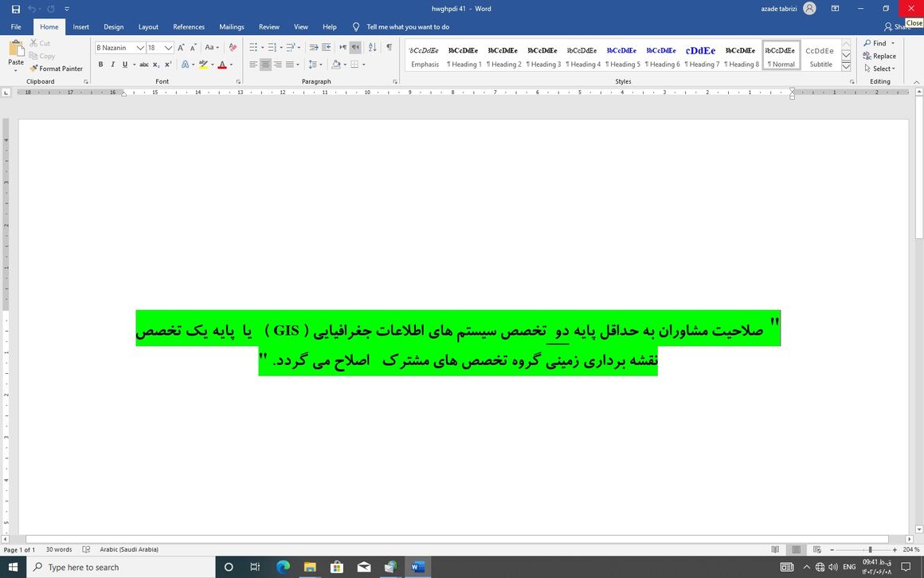This screenshot has width=924, height=578.
Task: Click the Tell me what you want to do box
Action: click(x=408, y=27)
